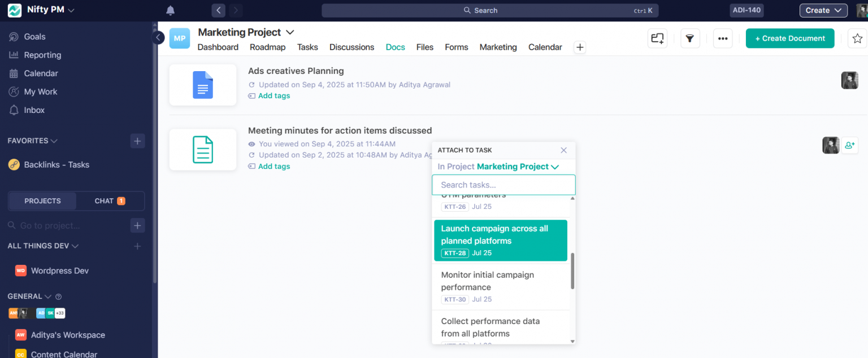The image size is (868, 358).
Task: Click the Create Document button
Action: 790,38
